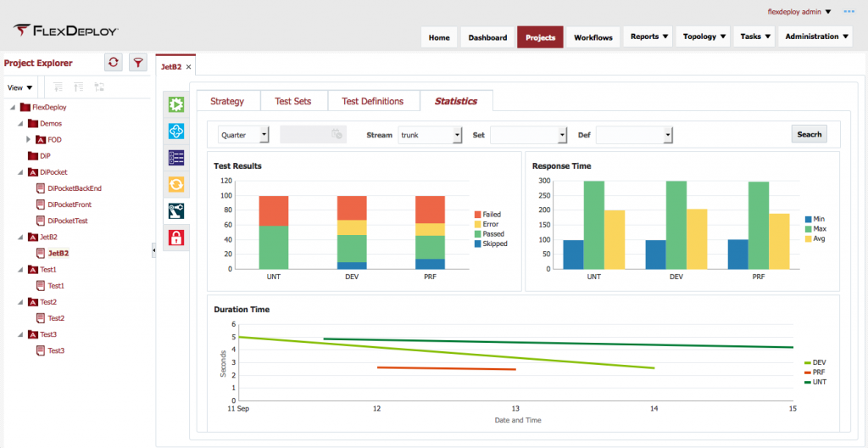The height and width of the screenshot is (448, 868).
Task: Collapse the Test3 application node
Action: (21, 334)
